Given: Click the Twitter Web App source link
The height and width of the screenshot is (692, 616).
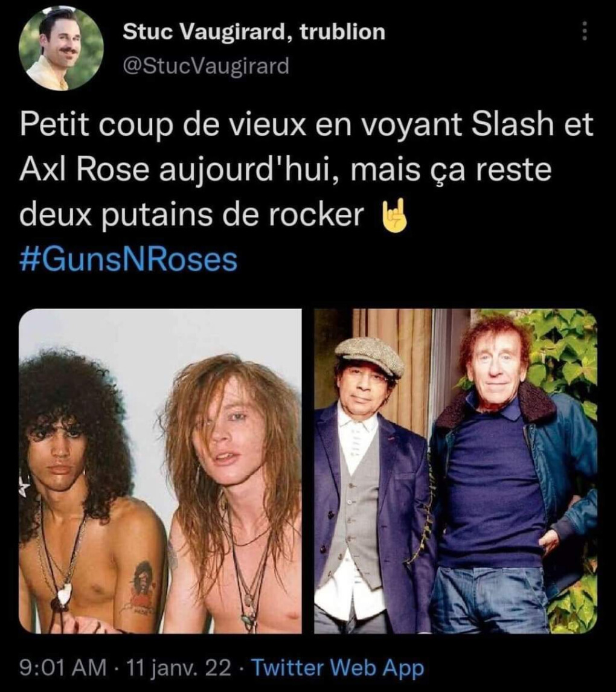Looking at the screenshot, I should point(338,668).
